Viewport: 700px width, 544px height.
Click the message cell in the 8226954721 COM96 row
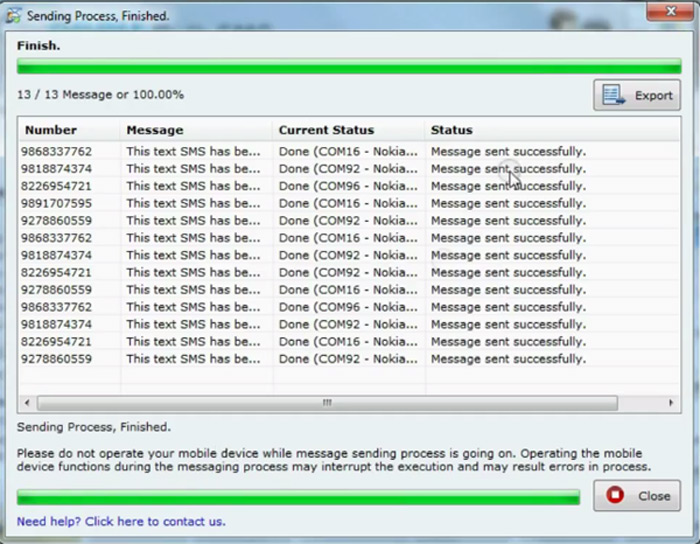coord(193,186)
